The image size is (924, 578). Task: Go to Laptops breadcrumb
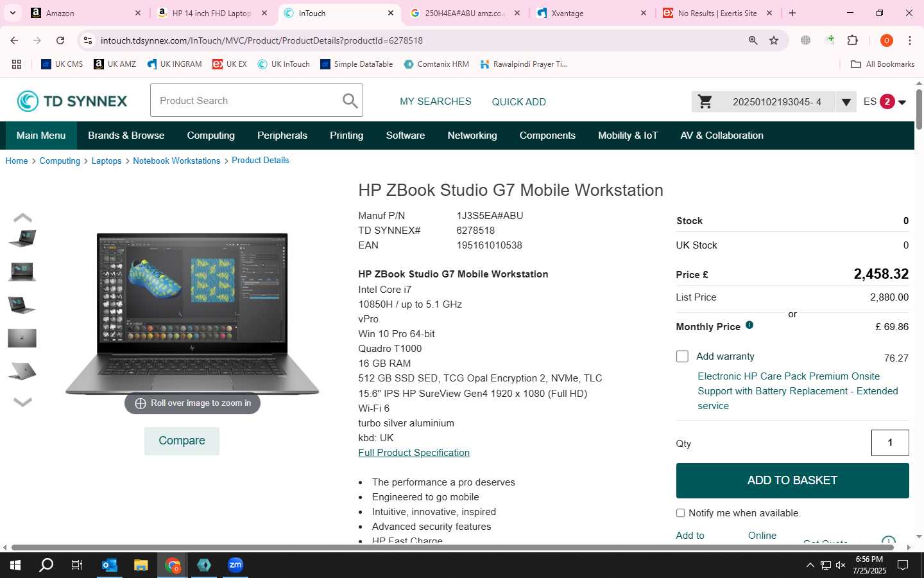coord(107,161)
